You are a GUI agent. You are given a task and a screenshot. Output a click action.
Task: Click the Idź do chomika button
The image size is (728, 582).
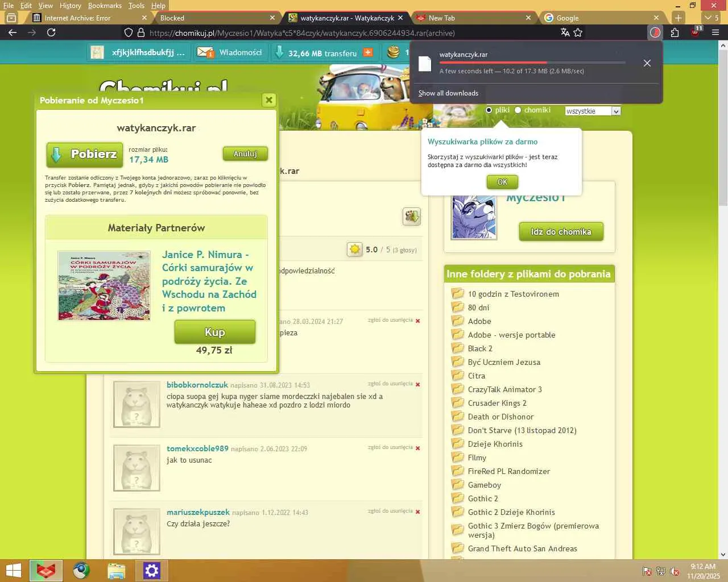561,232
